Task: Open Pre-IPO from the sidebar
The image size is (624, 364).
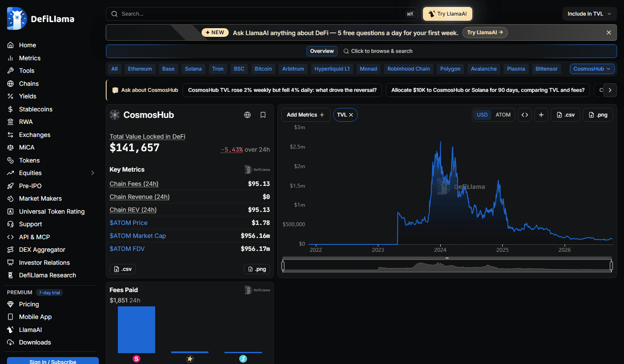Action: [x=30, y=186]
